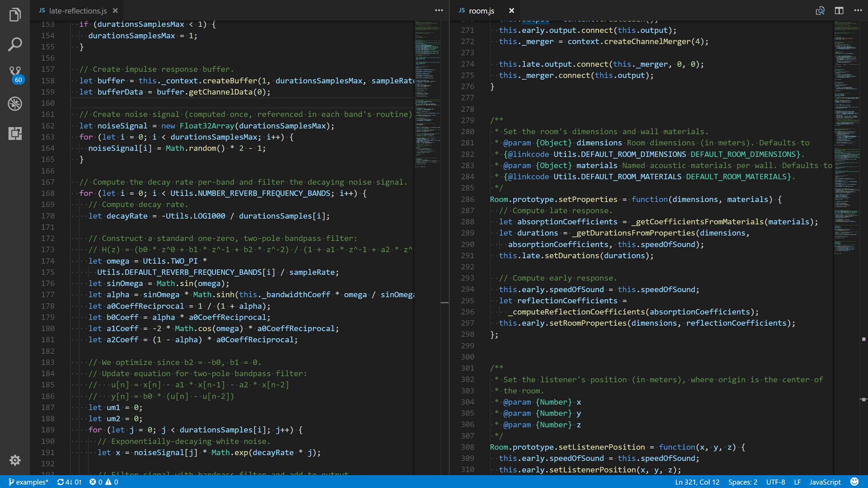
Task: Synchronize changes in status bar
Action: 69,482
